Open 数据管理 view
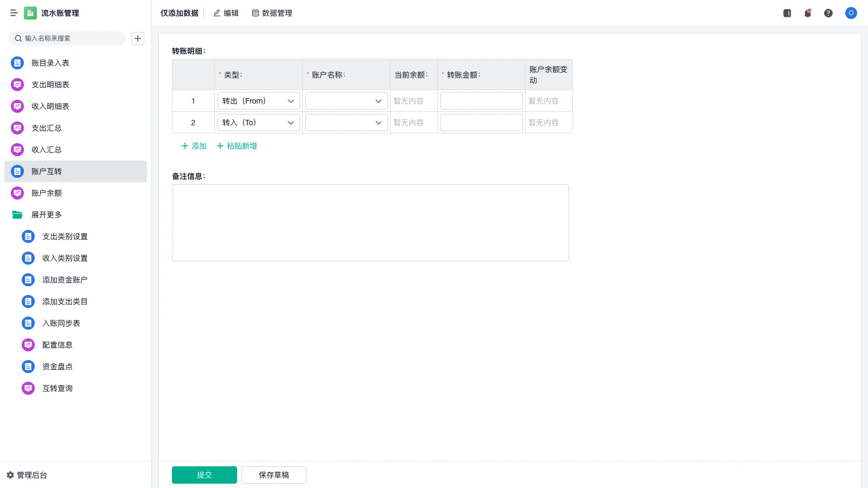 272,13
